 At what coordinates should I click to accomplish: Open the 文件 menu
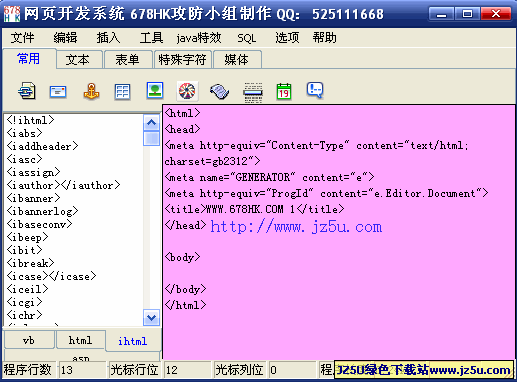[22, 38]
